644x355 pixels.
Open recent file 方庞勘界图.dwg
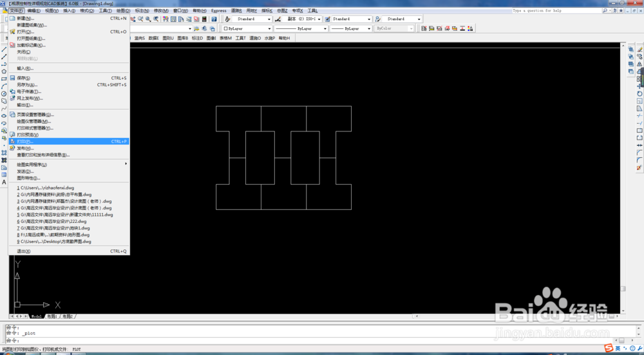pyautogui.click(x=69, y=242)
